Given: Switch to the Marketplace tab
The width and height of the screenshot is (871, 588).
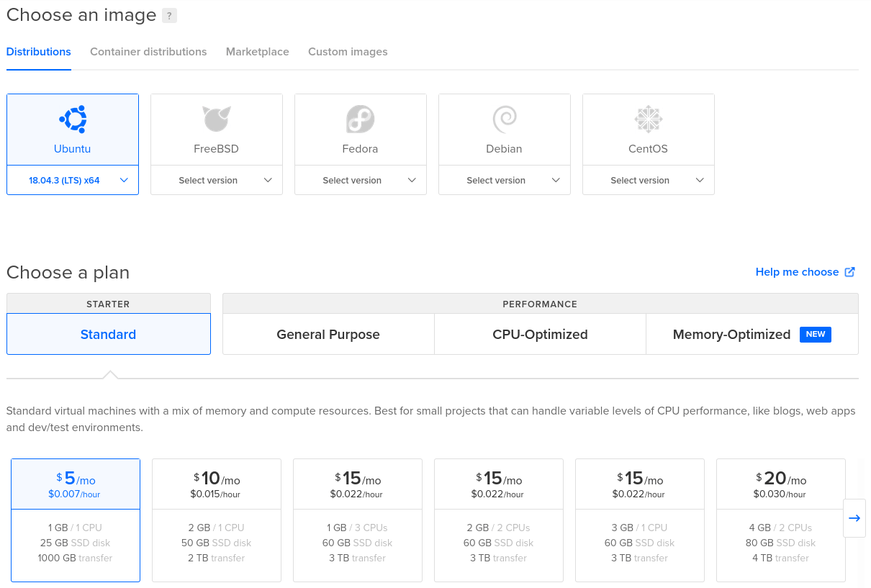Looking at the screenshot, I should click(257, 52).
